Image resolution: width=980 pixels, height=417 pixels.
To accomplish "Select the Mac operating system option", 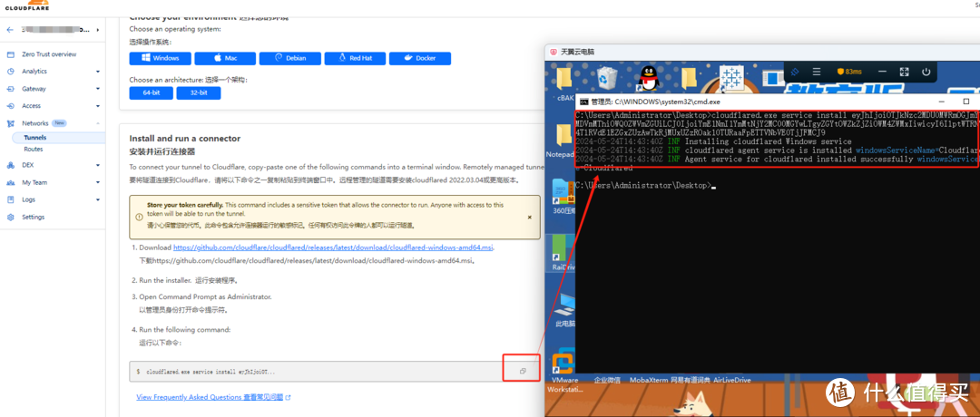I will (x=225, y=58).
